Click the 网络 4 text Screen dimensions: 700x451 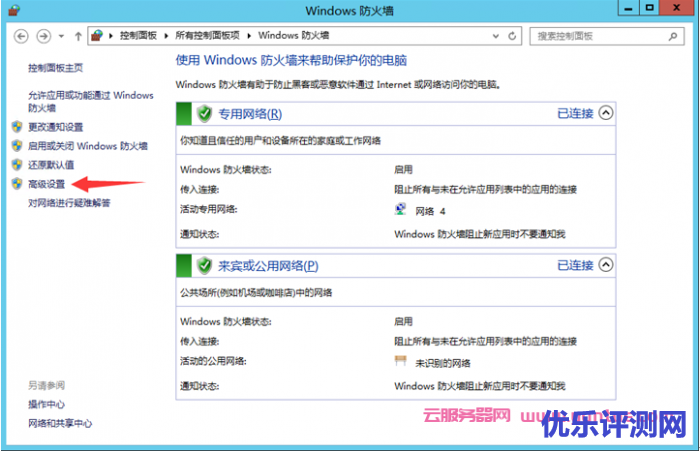430,211
